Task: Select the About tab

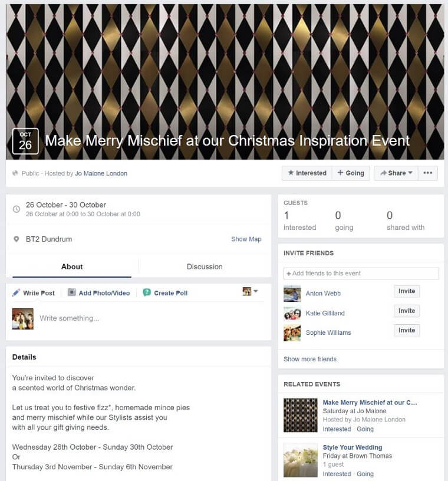Action: coord(72,266)
